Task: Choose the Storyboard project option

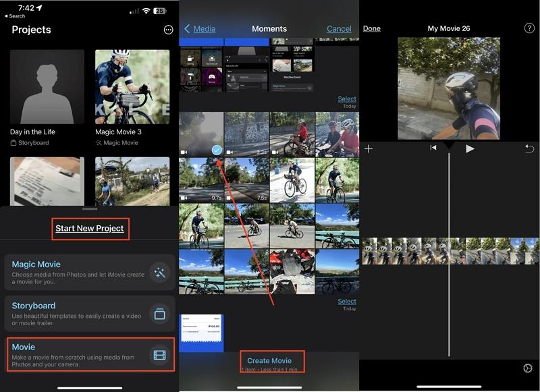Action: tap(90, 314)
